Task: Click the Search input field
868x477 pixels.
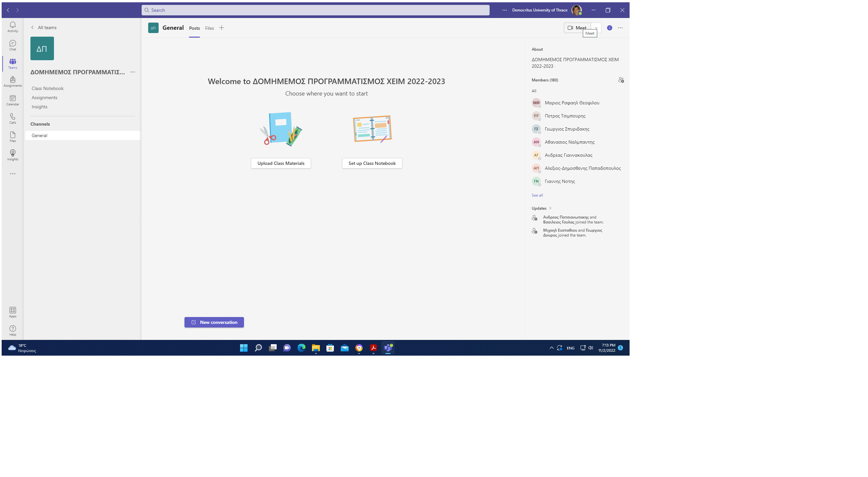Action: click(315, 10)
